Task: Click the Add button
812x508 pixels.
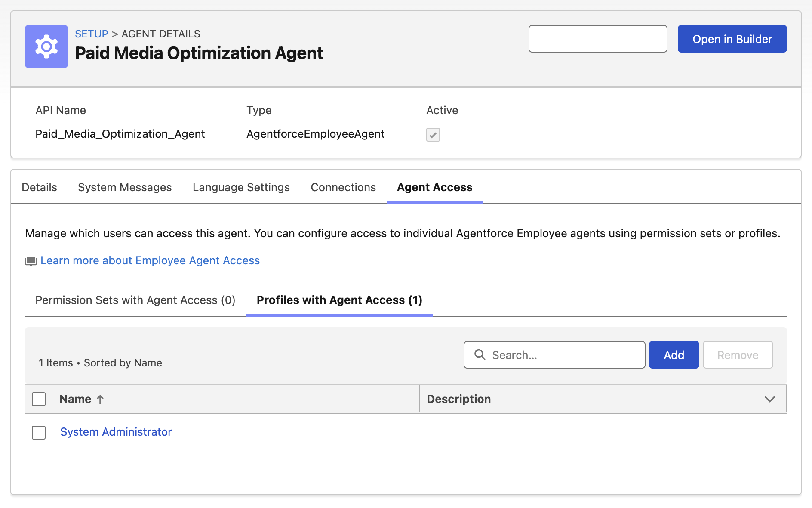Action: [674, 355]
